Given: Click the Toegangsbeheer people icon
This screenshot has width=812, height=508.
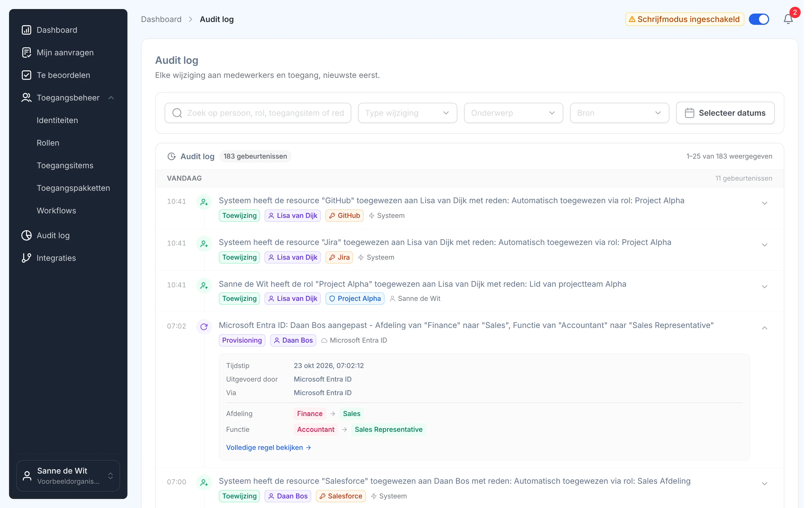Looking at the screenshot, I should click(27, 97).
